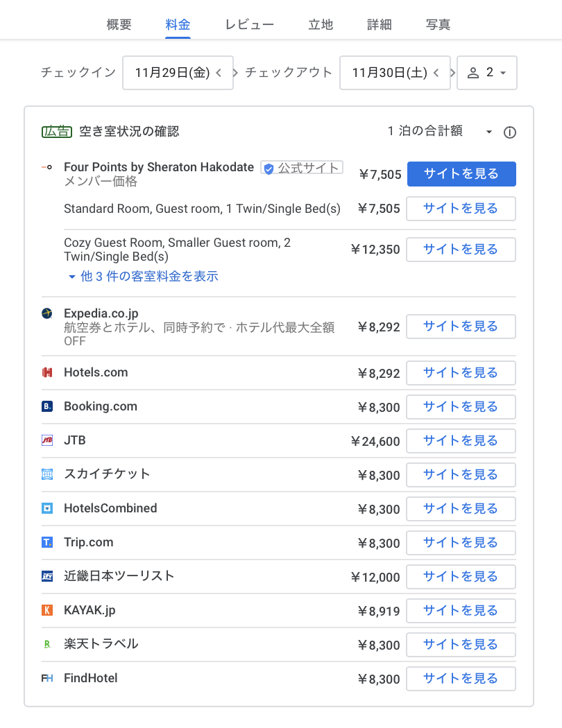Click サイトを見る for 近畿日本ツーリスト
Viewport: 562px width, 728px height.
(461, 577)
